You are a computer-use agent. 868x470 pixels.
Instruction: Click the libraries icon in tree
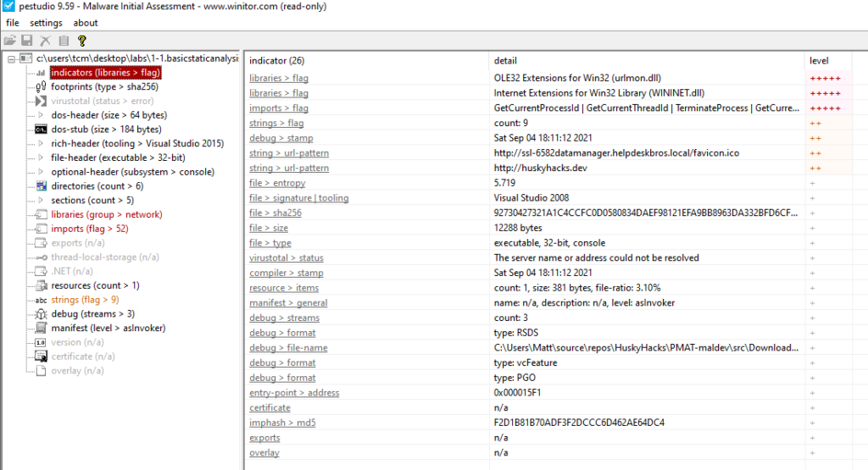point(41,214)
